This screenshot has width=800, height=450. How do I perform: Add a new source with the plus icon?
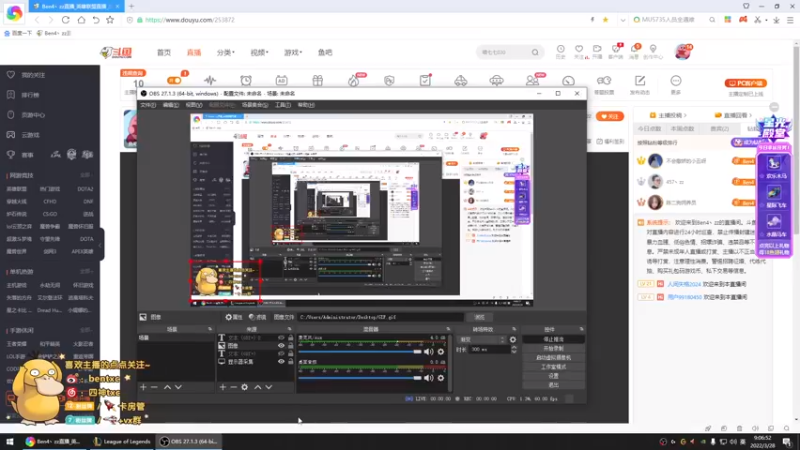(222, 387)
